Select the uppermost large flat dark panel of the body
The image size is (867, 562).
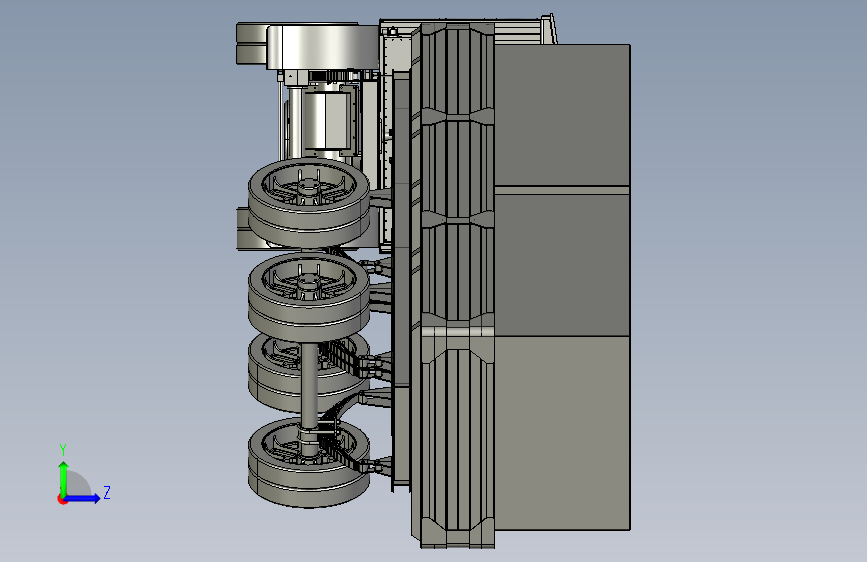(x=562, y=115)
